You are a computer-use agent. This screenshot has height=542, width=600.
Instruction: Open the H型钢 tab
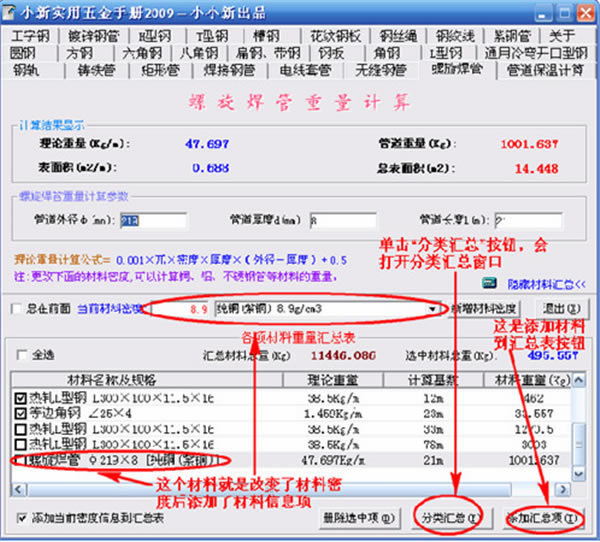(155, 36)
